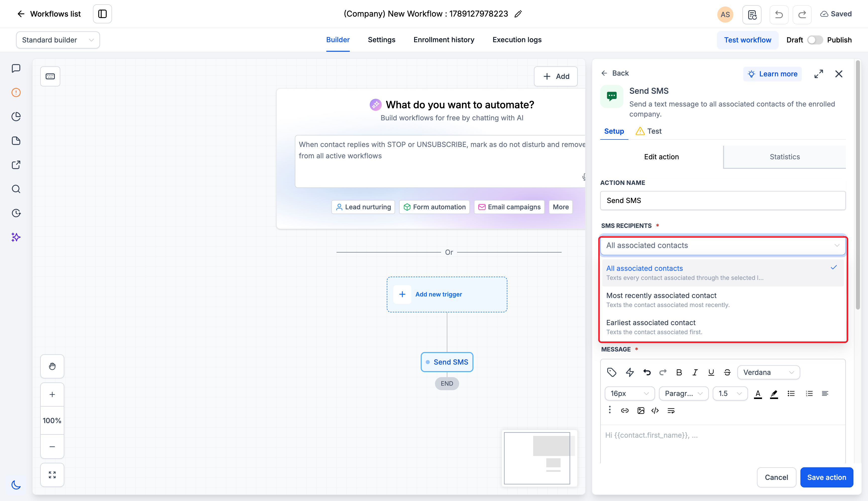Select the hand pan tool on canvas

click(52, 366)
